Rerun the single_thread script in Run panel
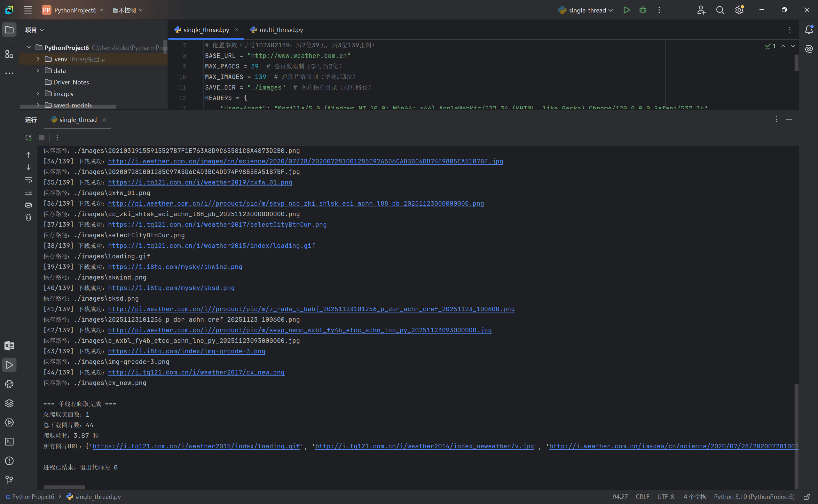This screenshot has width=818, height=504. pyautogui.click(x=29, y=137)
